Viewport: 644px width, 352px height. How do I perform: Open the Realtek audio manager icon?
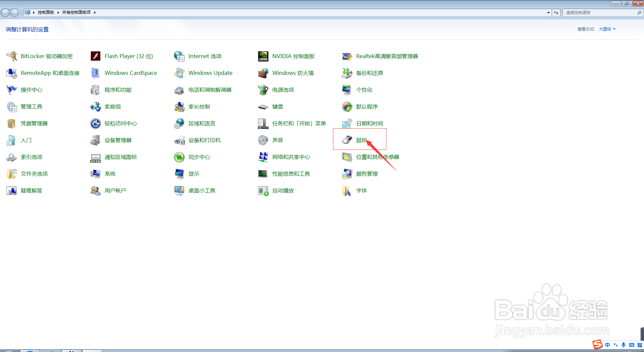347,56
